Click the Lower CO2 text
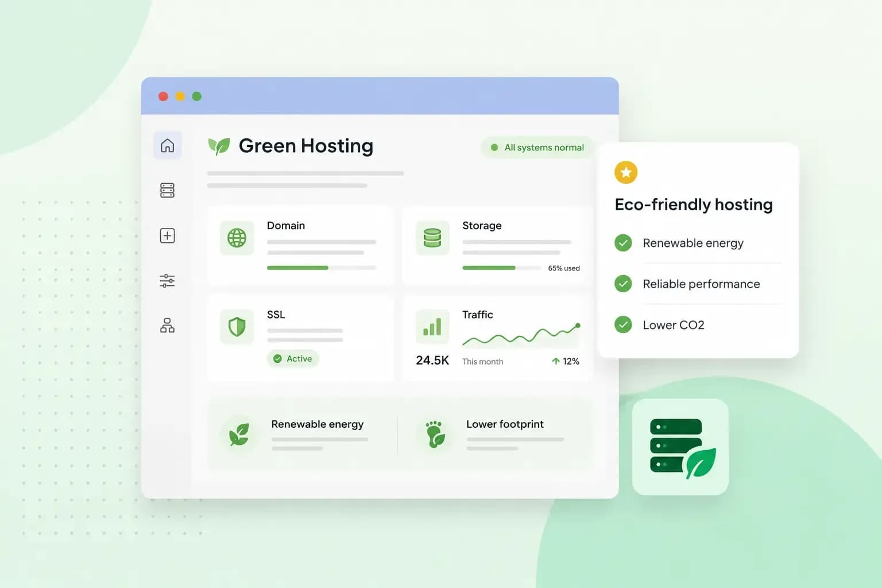Viewport: 882px width, 588px height. coord(674,325)
